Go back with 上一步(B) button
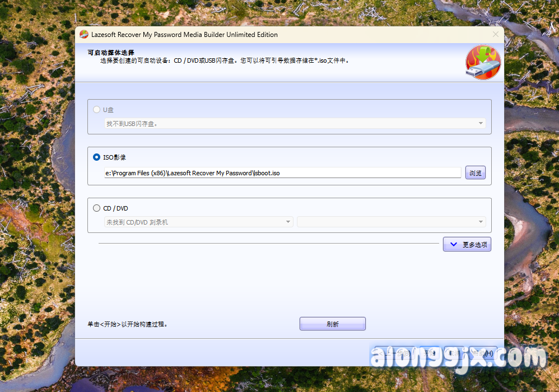Image resolution: width=559 pixels, height=392 pixels. click(x=395, y=353)
